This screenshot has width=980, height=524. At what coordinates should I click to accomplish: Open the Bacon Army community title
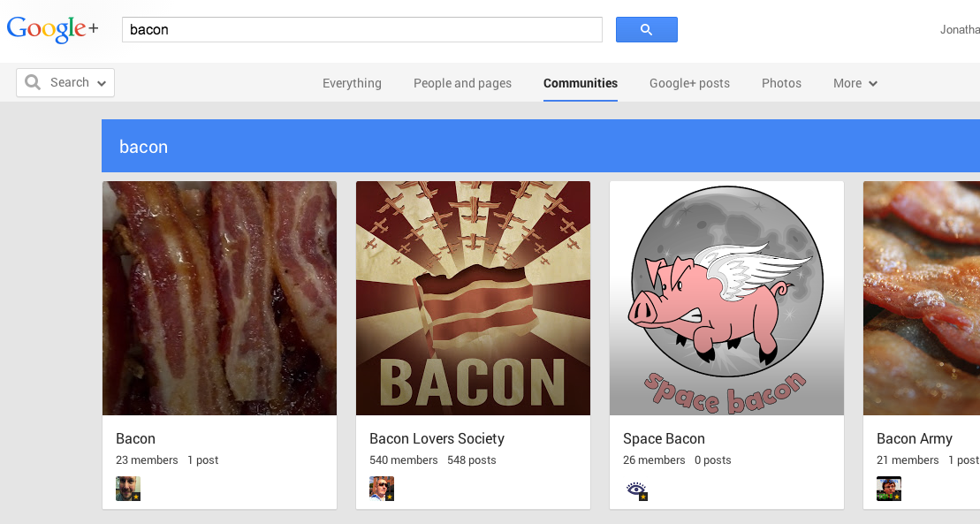point(915,439)
